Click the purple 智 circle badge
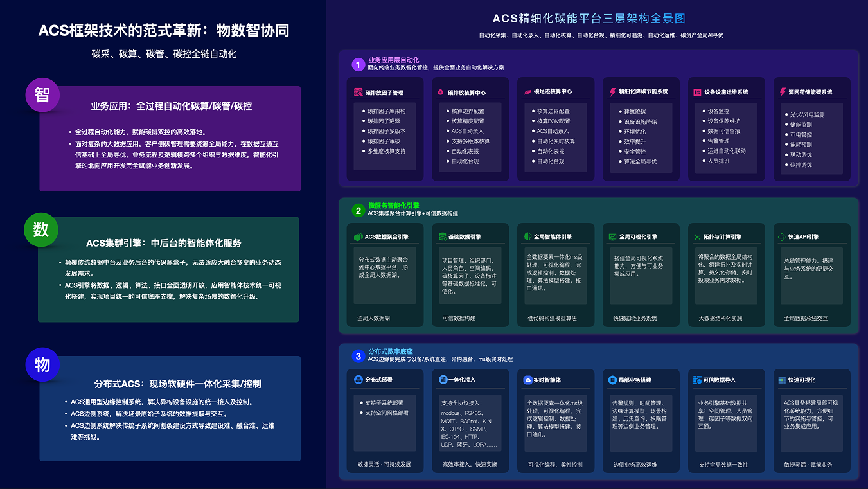The height and width of the screenshot is (489, 868). coord(42,95)
